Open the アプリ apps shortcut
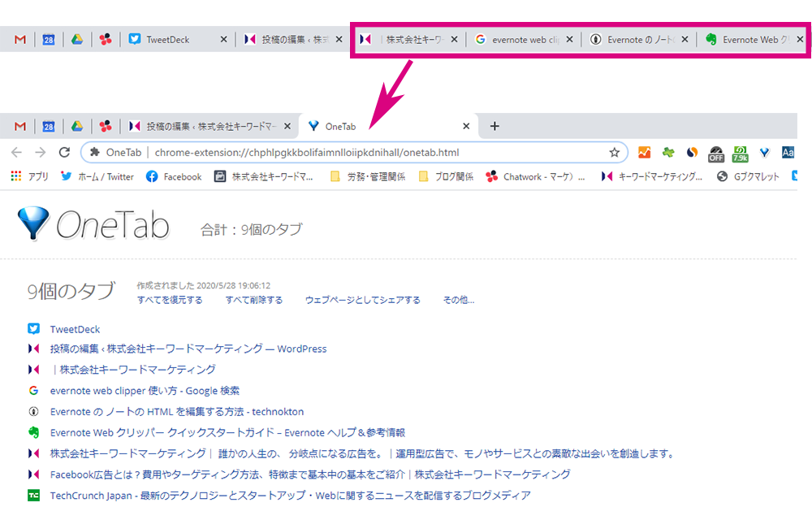Screen dimensions: 812x520 pyautogui.click(x=29, y=176)
